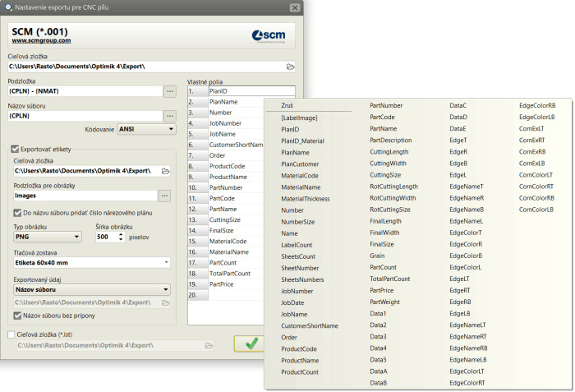Viewport: 575px width, 392px height.
Task: Select EdgeNameLT from the popup menu
Action: click(x=468, y=325)
